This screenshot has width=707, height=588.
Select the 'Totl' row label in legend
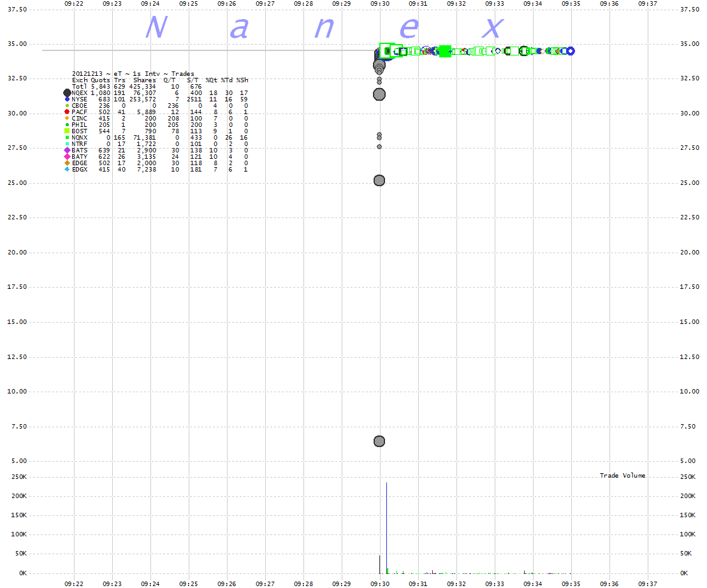click(79, 86)
